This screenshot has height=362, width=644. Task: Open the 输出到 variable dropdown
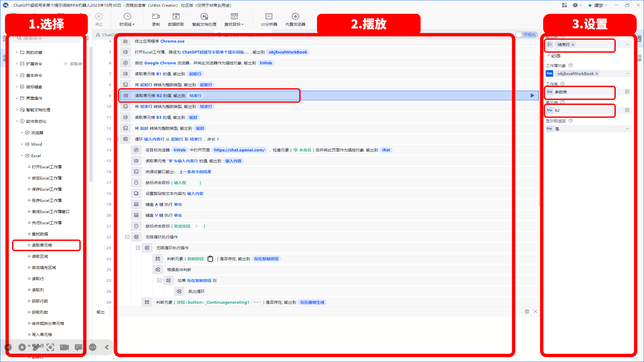click(x=627, y=45)
